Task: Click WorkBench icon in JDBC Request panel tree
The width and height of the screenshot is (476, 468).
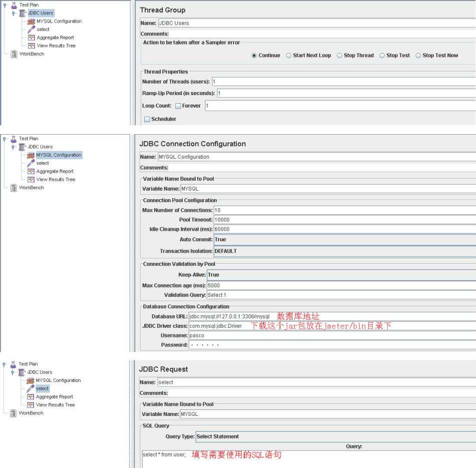Action: 13,413
